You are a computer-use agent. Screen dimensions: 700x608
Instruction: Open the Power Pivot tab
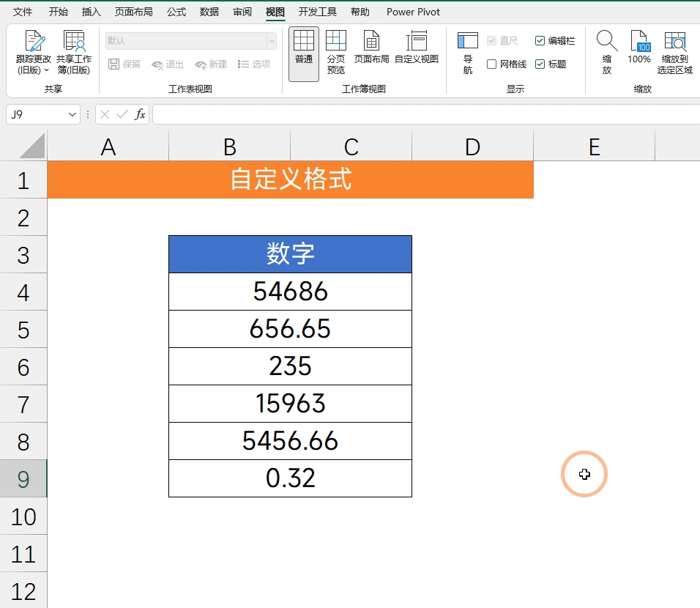[x=413, y=12]
